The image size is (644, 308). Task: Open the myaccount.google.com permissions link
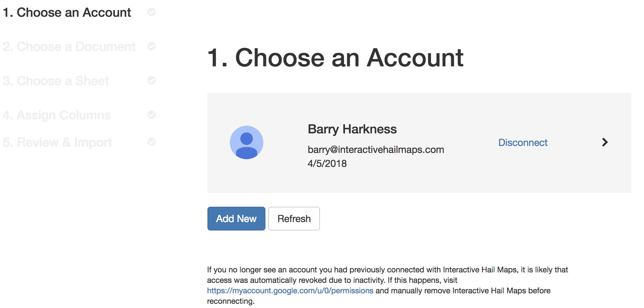click(x=290, y=291)
